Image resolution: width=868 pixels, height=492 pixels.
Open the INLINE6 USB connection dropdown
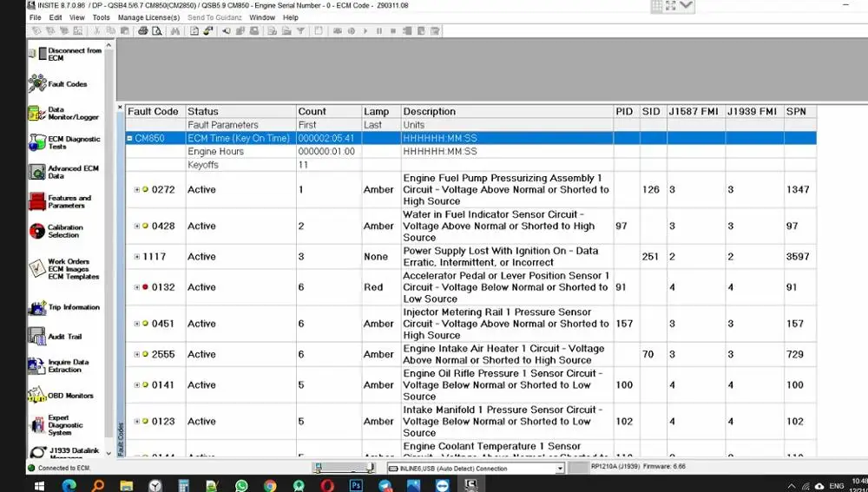pos(560,469)
